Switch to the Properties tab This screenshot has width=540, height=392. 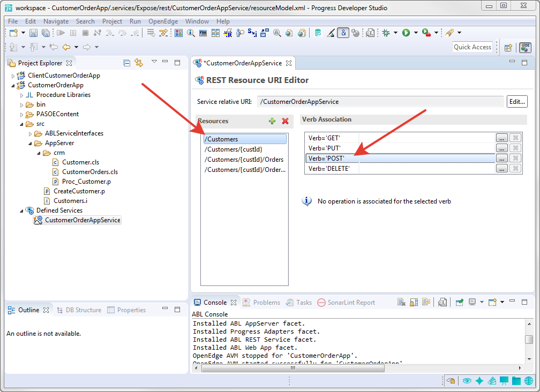pos(126,310)
